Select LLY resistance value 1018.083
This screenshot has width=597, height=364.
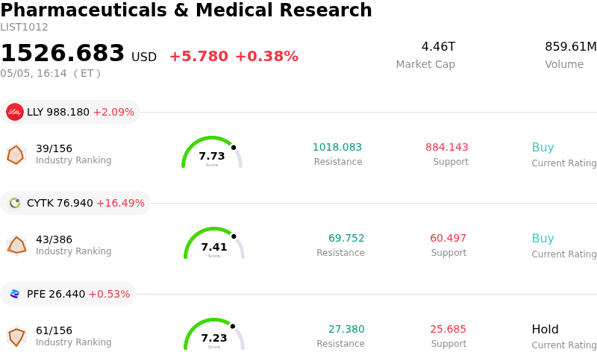click(337, 147)
